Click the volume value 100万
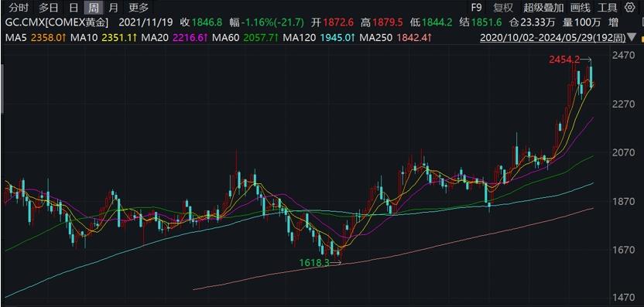Image resolution: width=644 pixels, height=307 pixels. 587,22
